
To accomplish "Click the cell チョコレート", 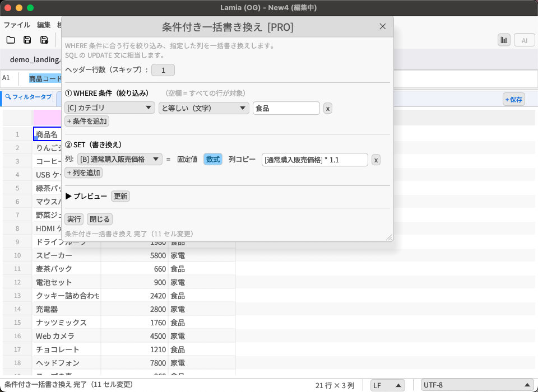I will (67, 349).
